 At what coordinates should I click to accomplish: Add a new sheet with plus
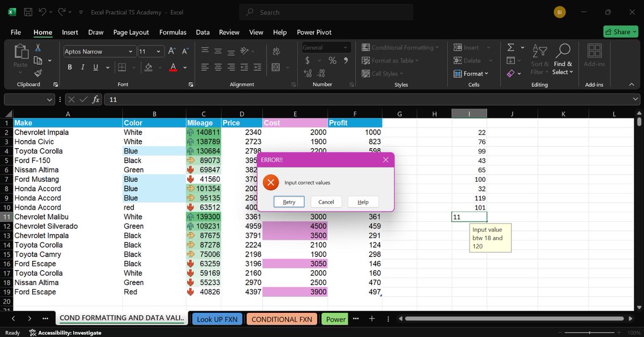click(x=371, y=319)
